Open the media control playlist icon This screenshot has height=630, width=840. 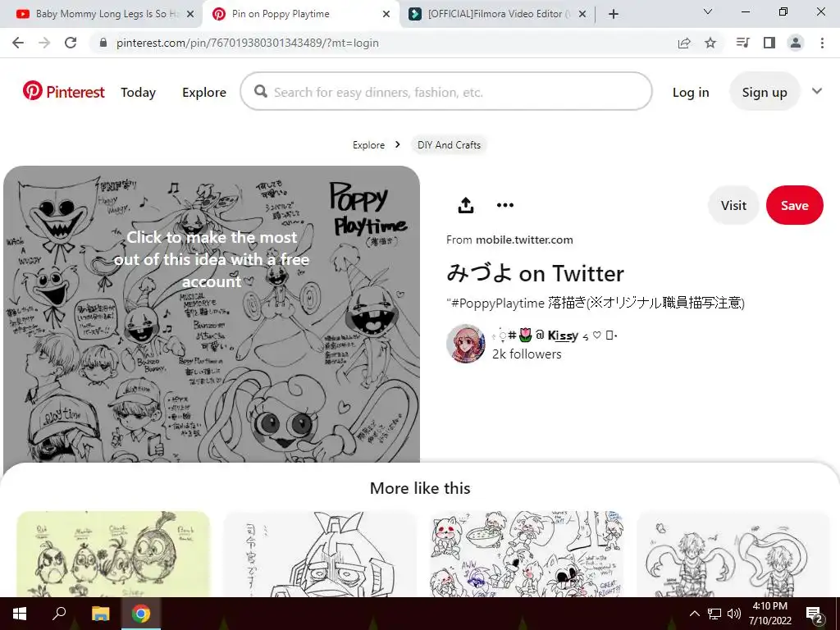(x=742, y=43)
